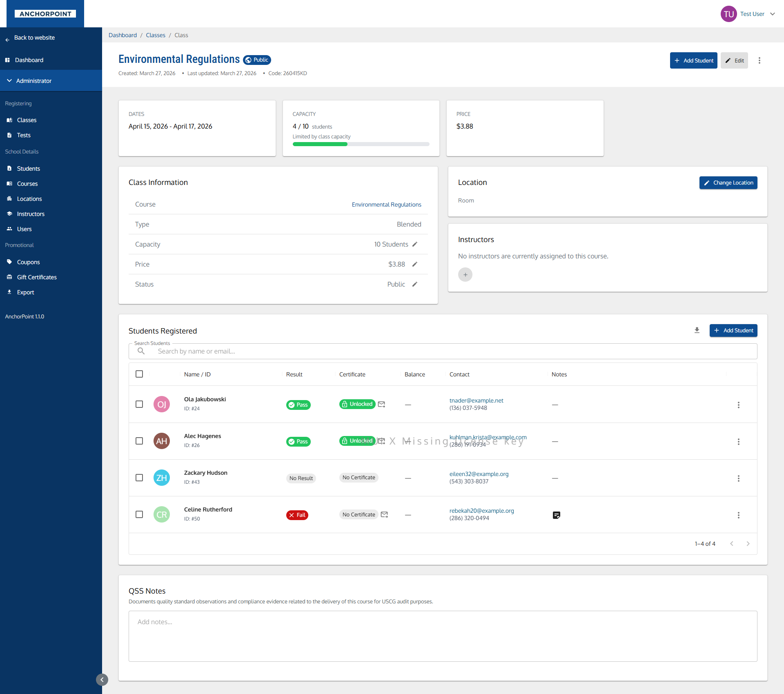Image resolution: width=784 pixels, height=694 pixels.
Task: Navigate to Classes via the breadcrumb
Action: tap(155, 35)
